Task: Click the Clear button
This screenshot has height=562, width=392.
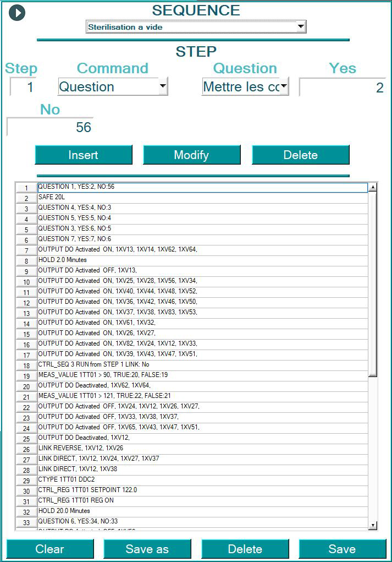Action: pos(50,549)
